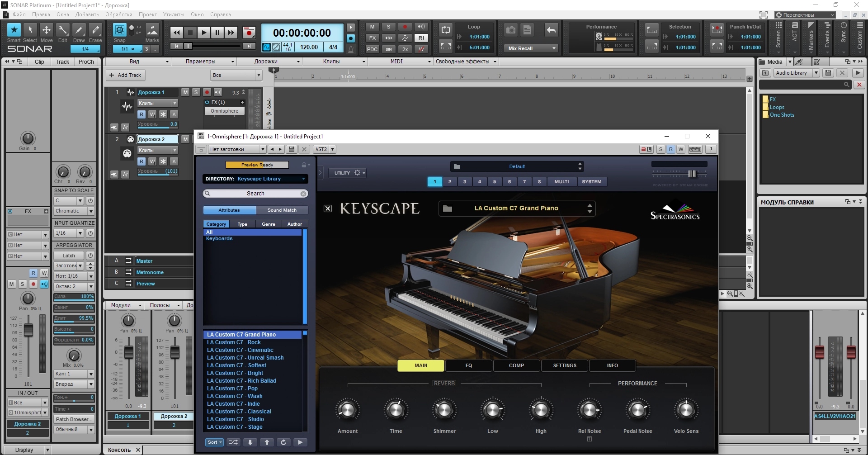Screen dimensions: 868x455
Task: Select MULTI page in Omnisphere
Action: (561, 182)
